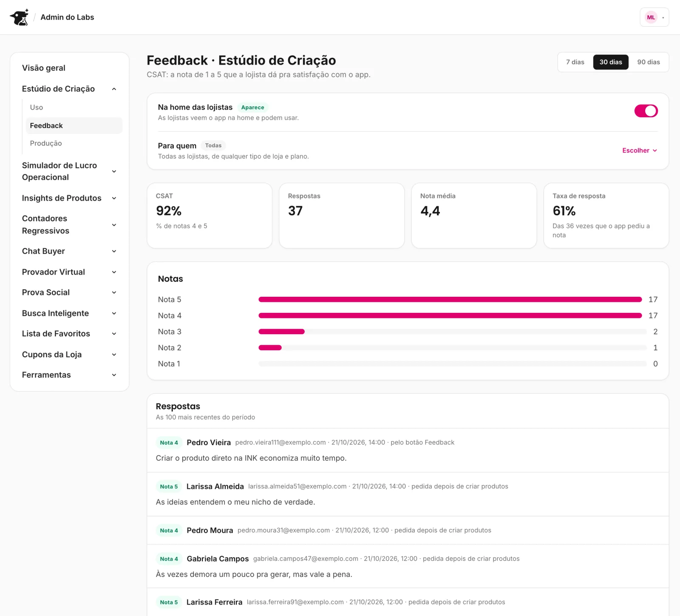Expand Chat Buyer section

(69, 251)
